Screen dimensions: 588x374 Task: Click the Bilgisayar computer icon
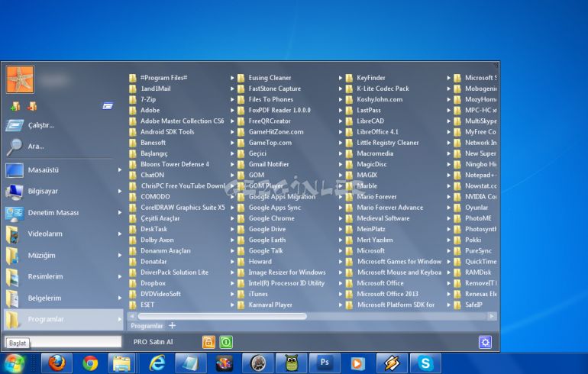(x=15, y=192)
